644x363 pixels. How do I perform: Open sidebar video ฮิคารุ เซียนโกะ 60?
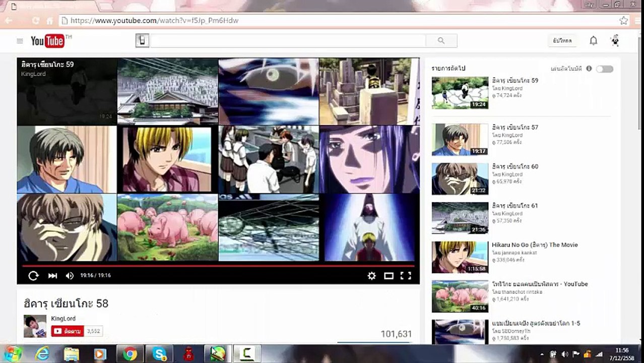click(515, 167)
